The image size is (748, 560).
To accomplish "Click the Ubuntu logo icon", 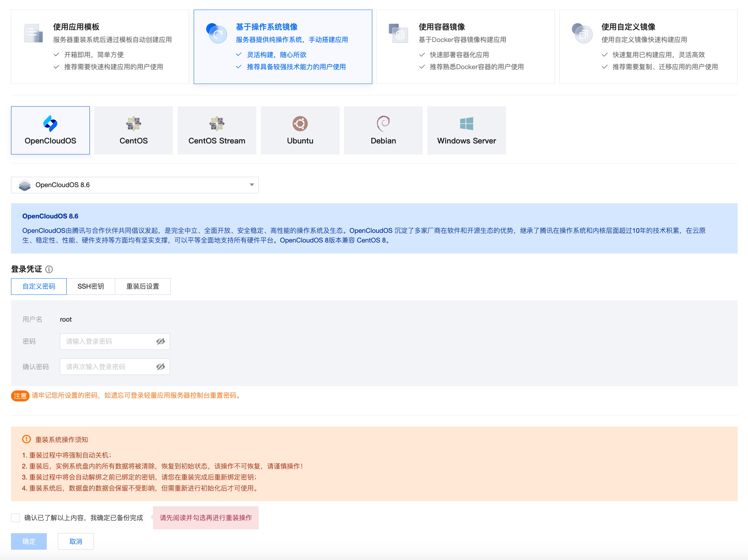I will click(x=300, y=123).
